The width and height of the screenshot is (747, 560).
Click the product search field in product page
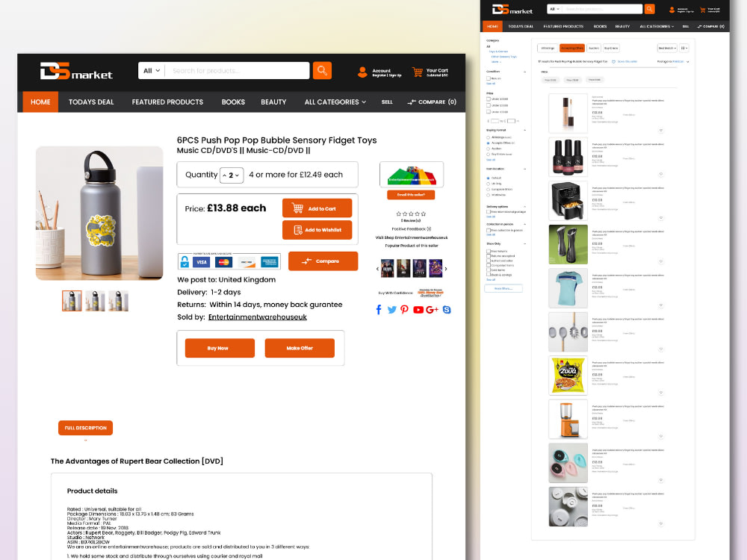coord(237,70)
